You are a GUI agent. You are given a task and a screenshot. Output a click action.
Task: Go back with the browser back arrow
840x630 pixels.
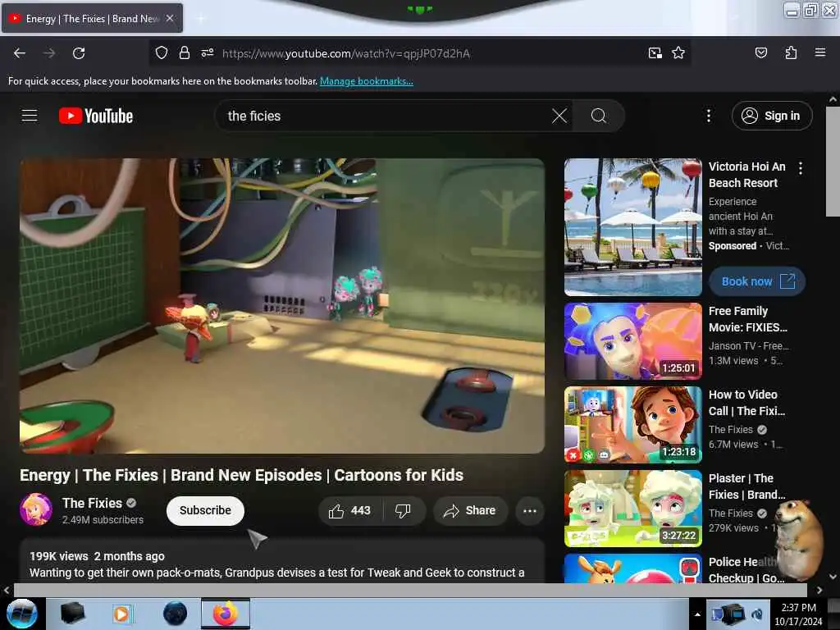tap(20, 53)
